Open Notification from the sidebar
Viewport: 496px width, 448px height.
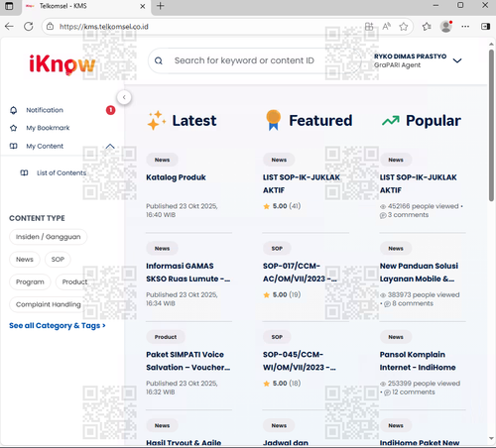click(45, 110)
